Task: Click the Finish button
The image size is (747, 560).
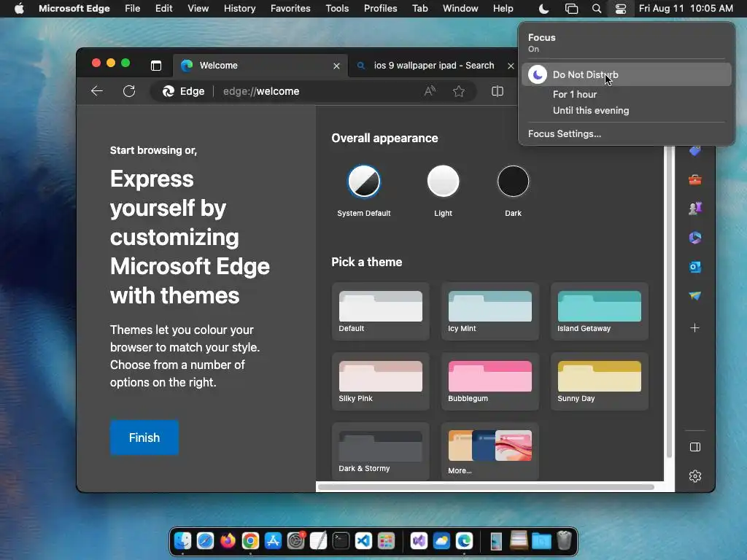Action: coord(144,437)
